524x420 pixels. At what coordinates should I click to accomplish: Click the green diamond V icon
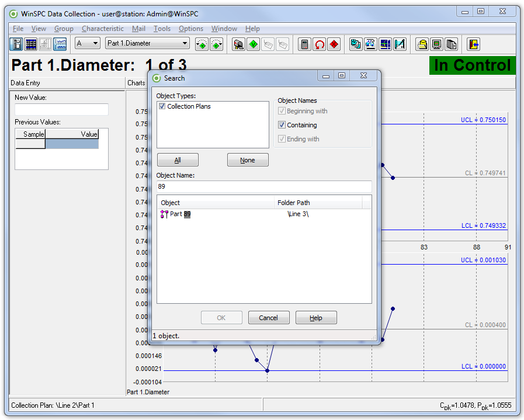pos(254,44)
